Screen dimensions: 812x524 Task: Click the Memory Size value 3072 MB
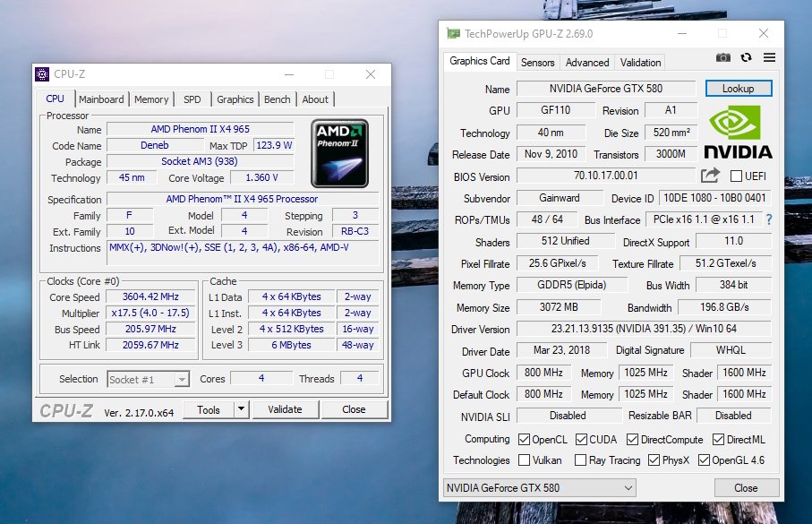pyautogui.click(x=559, y=307)
